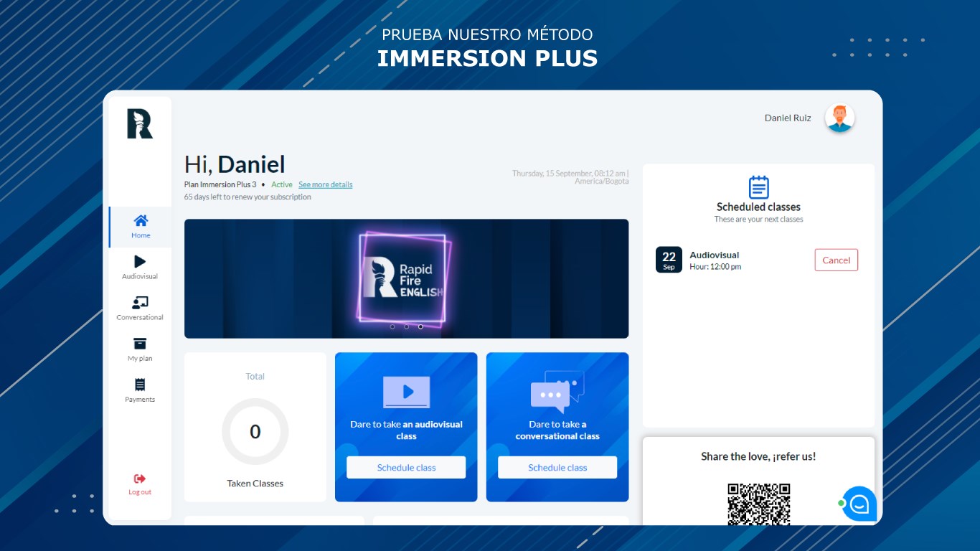Click the Audiovisual class title in schedule

(714, 255)
